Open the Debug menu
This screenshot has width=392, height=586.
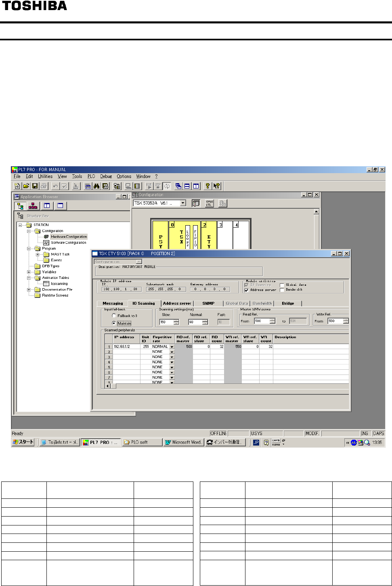coord(106,176)
